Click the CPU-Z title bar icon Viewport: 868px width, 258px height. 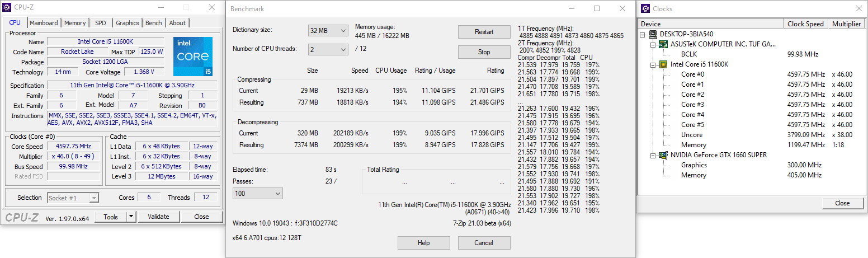point(6,8)
